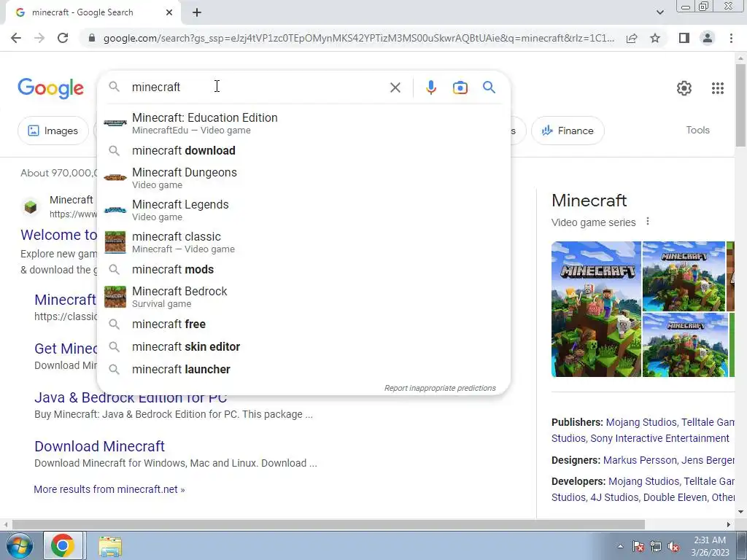Clear the search box with X
Screen dimensions: 747x560
[x=395, y=87]
